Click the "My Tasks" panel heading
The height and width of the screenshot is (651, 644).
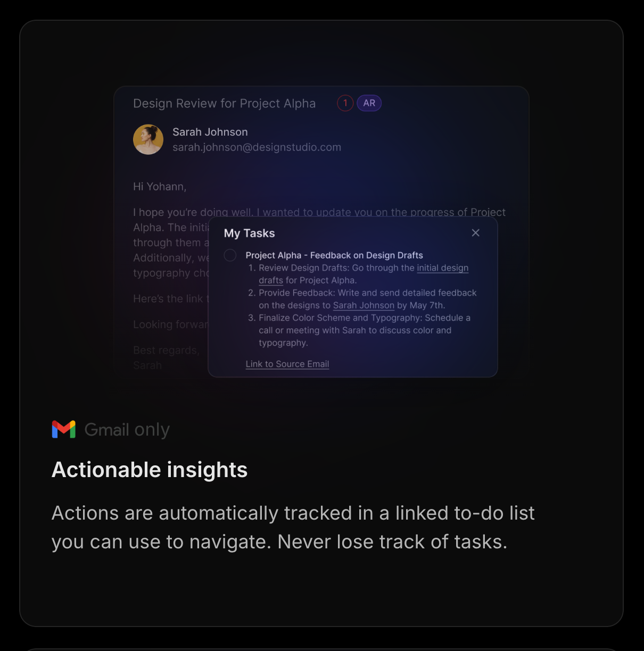249,233
